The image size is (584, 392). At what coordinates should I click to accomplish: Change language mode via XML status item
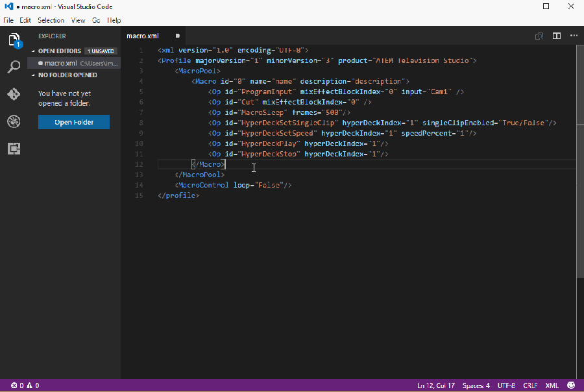(552, 386)
